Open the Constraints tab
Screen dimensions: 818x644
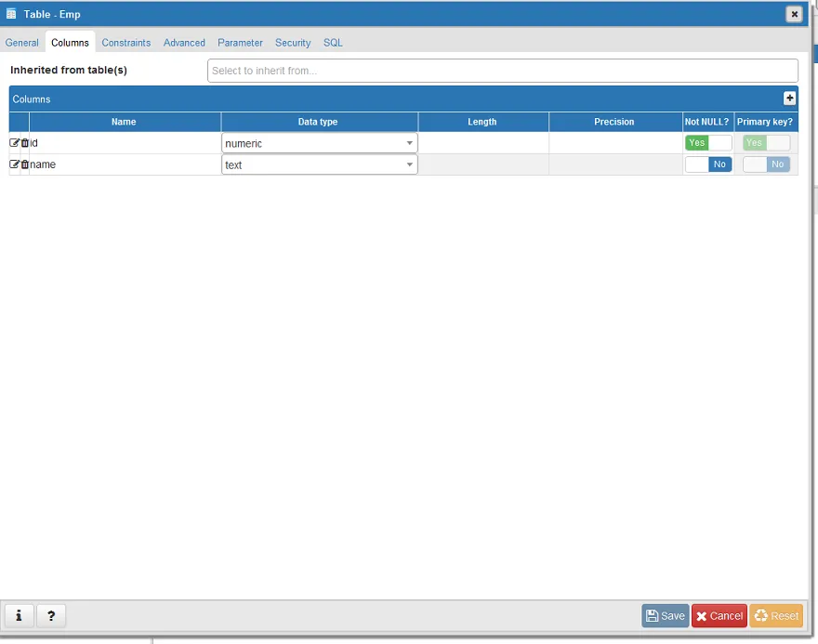(x=126, y=43)
